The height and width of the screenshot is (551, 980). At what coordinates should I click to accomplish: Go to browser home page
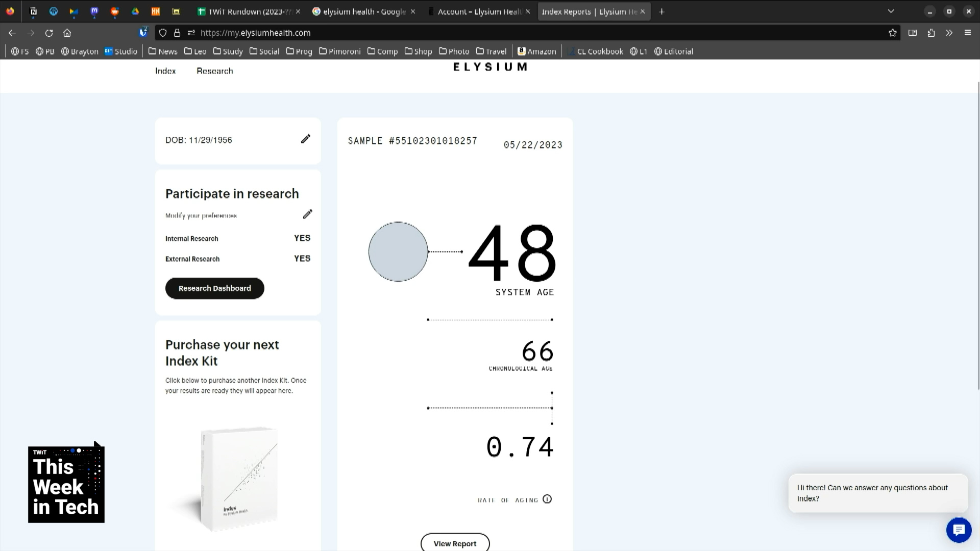67,33
